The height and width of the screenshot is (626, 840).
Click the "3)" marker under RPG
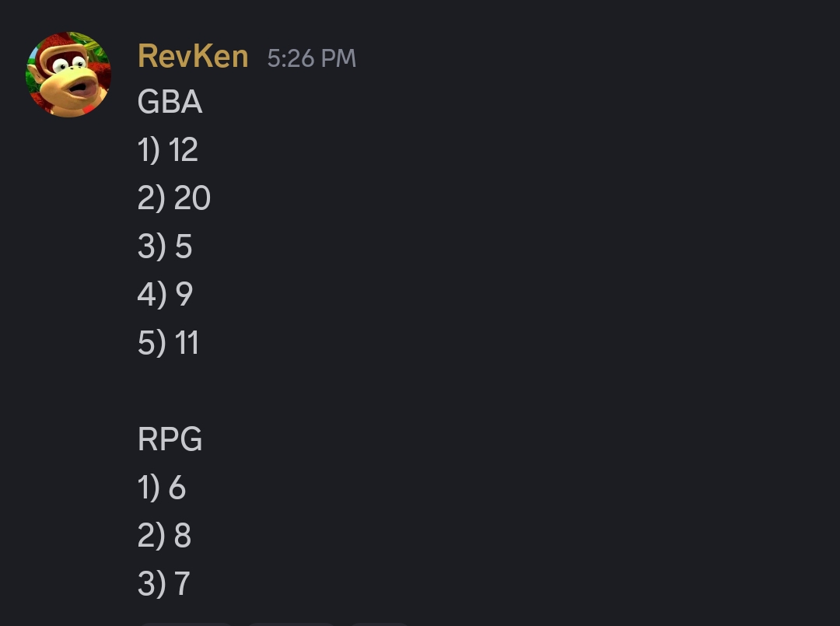151,584
